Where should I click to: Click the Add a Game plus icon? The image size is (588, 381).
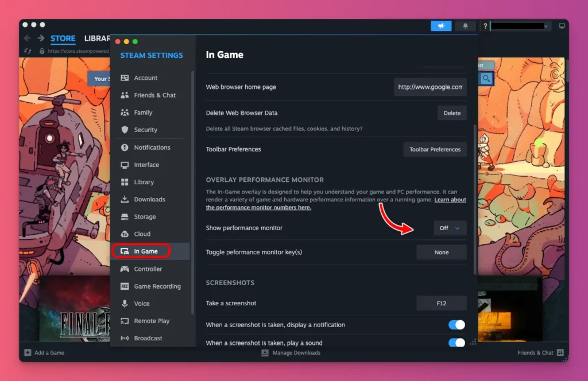coord(28,353)
